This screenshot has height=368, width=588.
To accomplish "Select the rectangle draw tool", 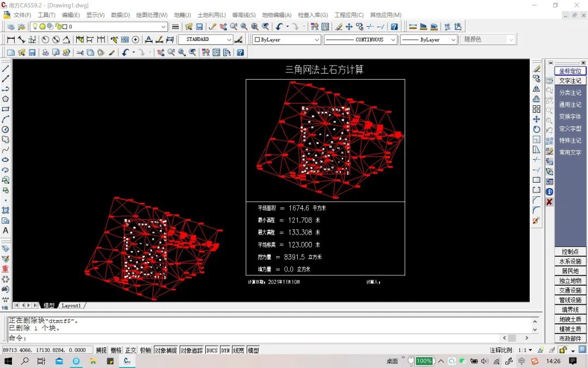I will [5, 109].
